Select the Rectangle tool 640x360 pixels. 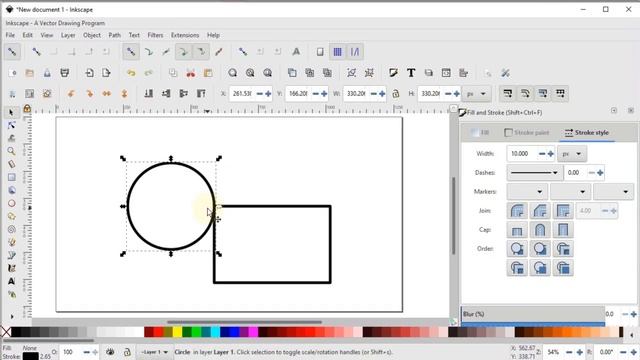11,177
